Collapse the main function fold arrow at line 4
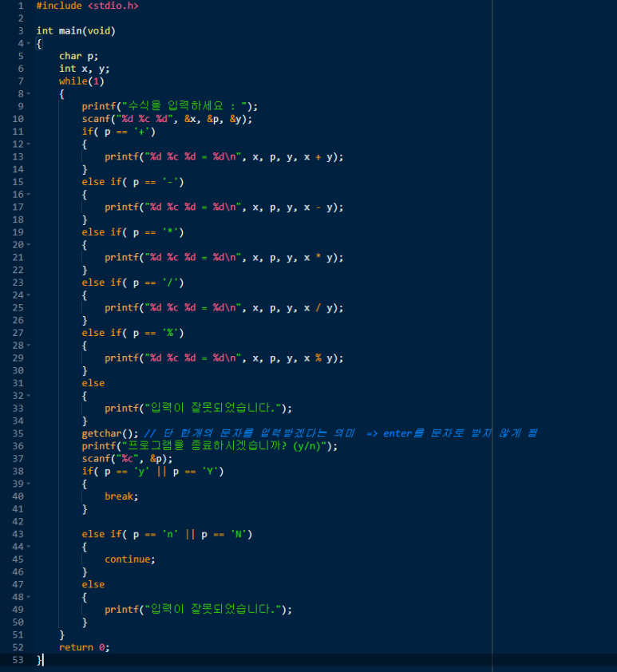 (28, 43)
